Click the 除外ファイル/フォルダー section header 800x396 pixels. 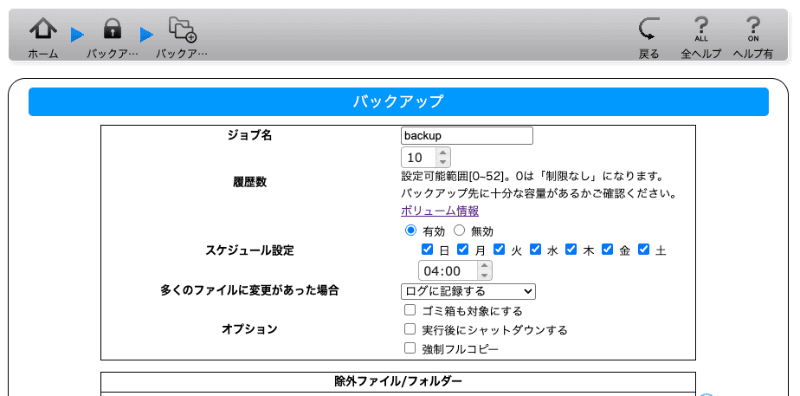pyautogui.click(x=398, y=381)
